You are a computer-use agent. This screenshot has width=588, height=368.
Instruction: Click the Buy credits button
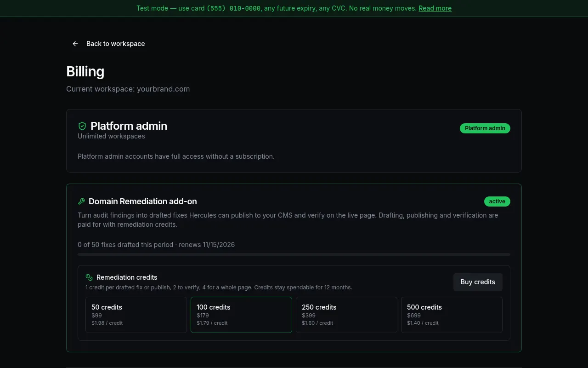pos(478,282)
